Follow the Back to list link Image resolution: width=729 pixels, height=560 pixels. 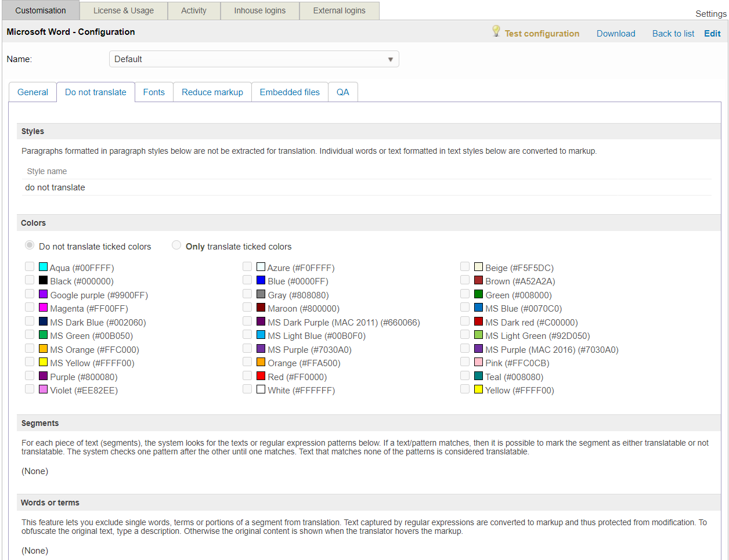pos(673,34)
